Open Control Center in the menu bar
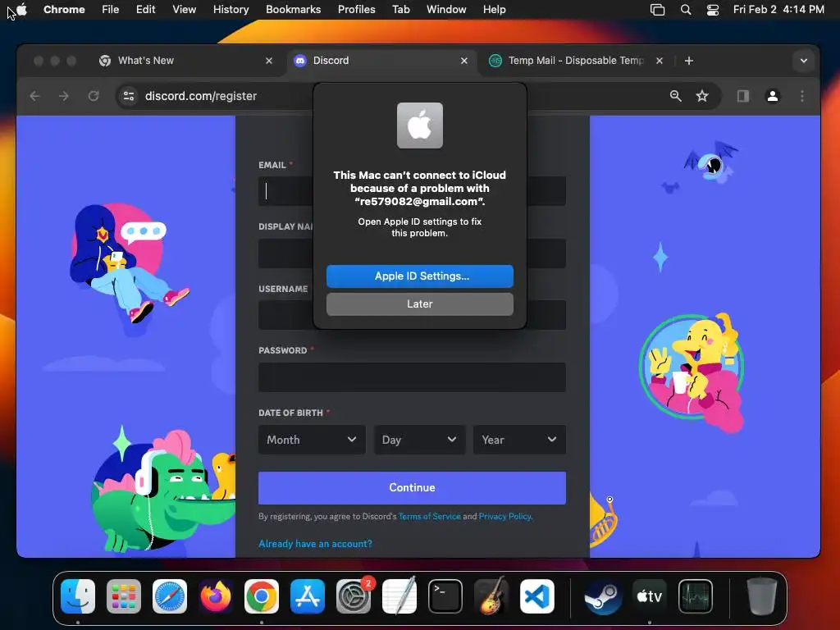This screenshot has height=630, width=840. tap(713, 10)
